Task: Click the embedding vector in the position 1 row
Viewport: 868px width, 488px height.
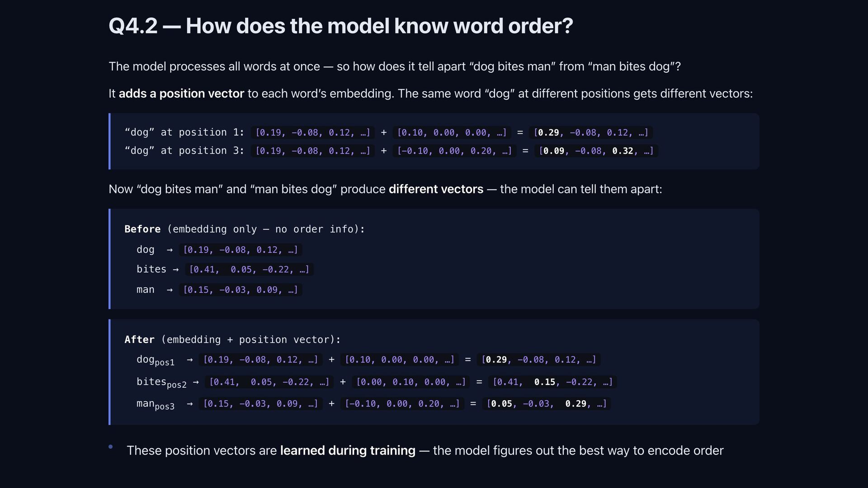Action: click(312, 132)
